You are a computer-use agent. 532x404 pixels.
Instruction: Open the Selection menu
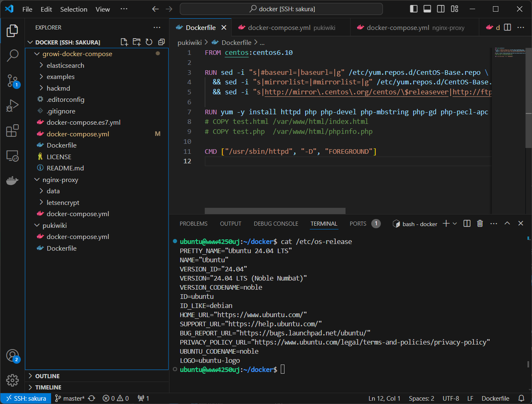(74, 9)
